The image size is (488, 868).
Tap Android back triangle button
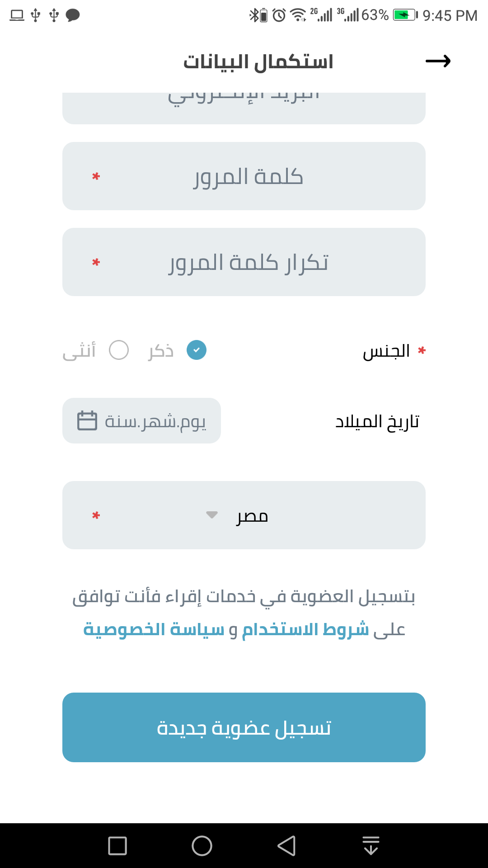tap(286, 846)
